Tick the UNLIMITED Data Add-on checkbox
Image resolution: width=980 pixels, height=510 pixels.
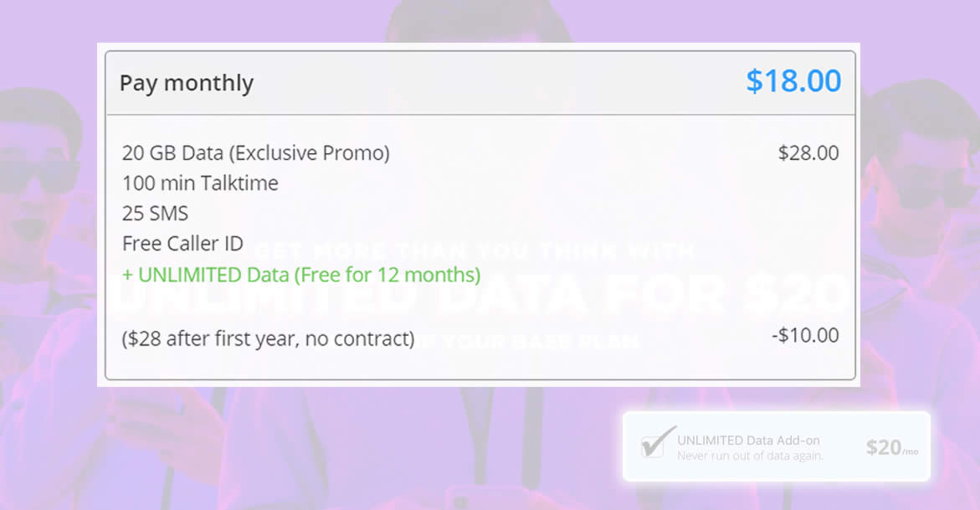click(654, 446)
